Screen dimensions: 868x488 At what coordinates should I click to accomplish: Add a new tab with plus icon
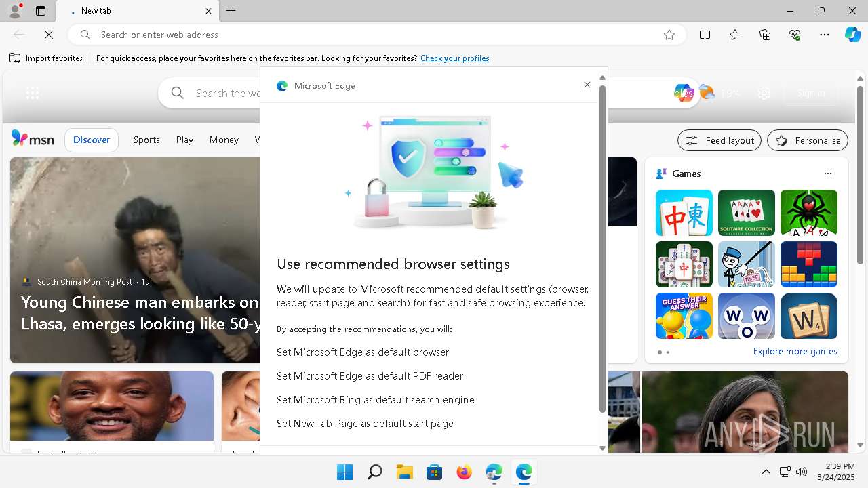coord(231,11)
